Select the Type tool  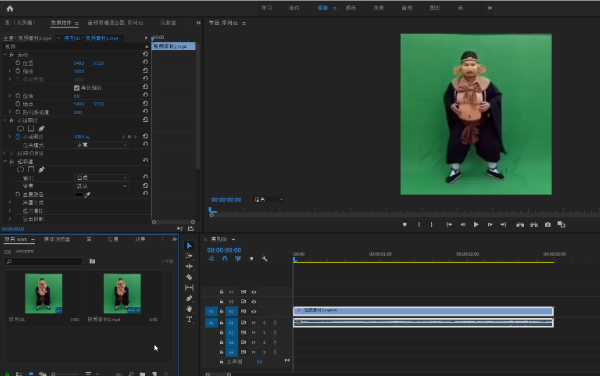[x=189, y=319]
